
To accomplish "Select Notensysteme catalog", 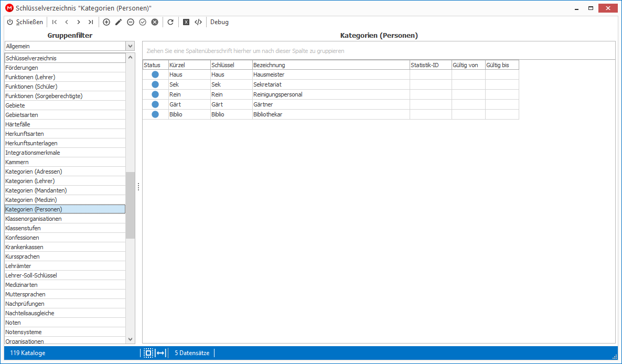I will click(65, 333).
